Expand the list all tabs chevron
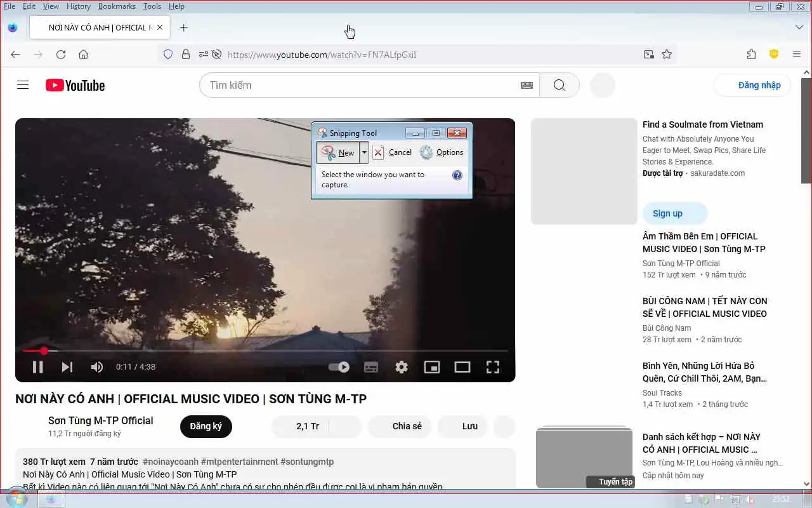 [799, 28]
